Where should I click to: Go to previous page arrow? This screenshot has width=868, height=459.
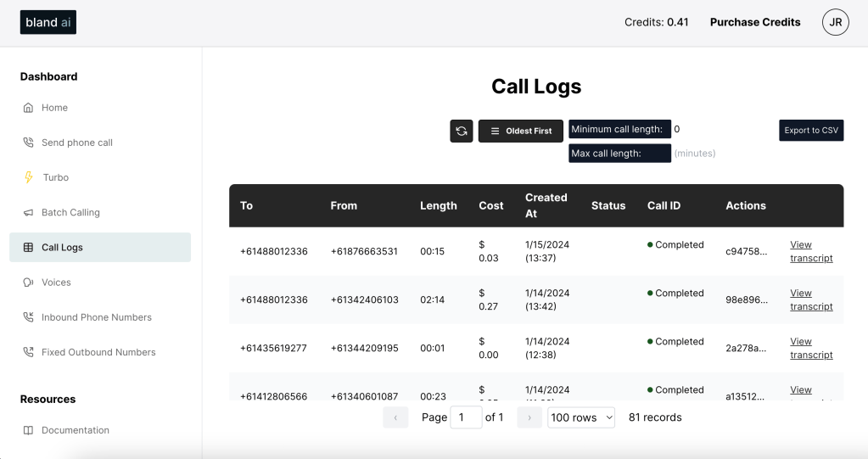click(395, 417)
